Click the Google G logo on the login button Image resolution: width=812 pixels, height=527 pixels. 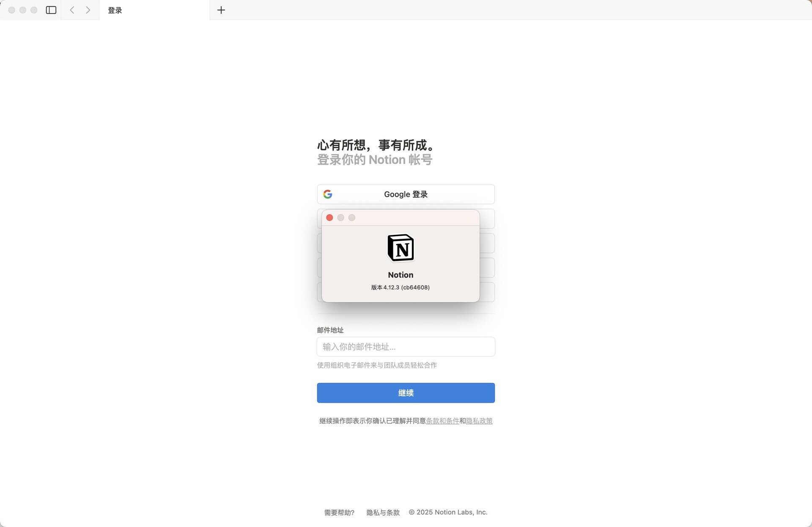[x=328, y=194]
